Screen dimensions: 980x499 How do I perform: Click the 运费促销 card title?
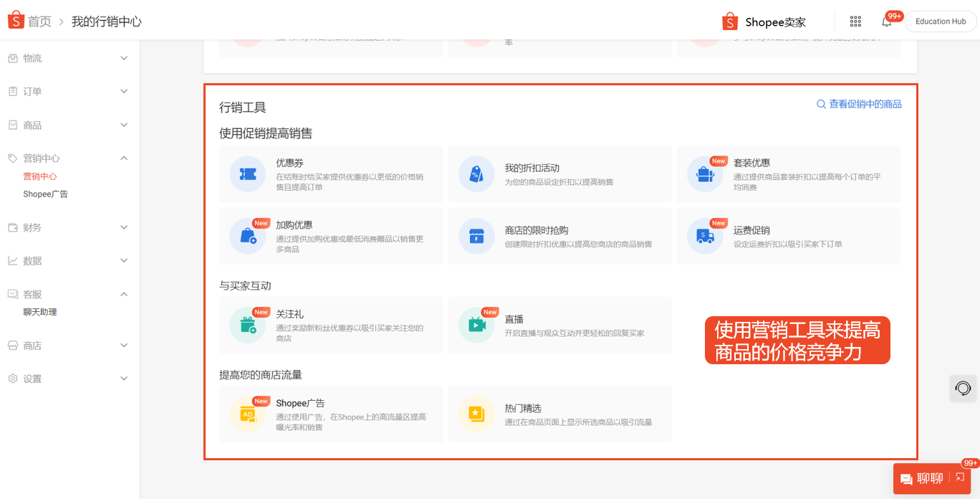[751, 230]
